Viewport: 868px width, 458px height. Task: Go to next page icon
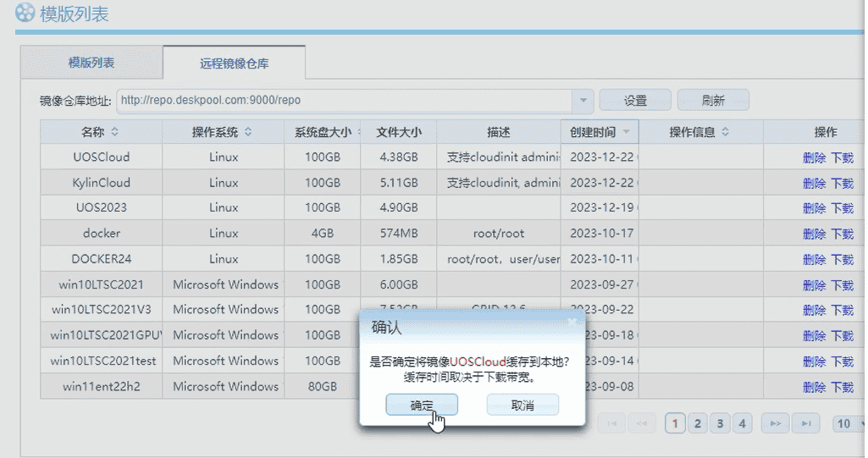click(x=775, y=423)
